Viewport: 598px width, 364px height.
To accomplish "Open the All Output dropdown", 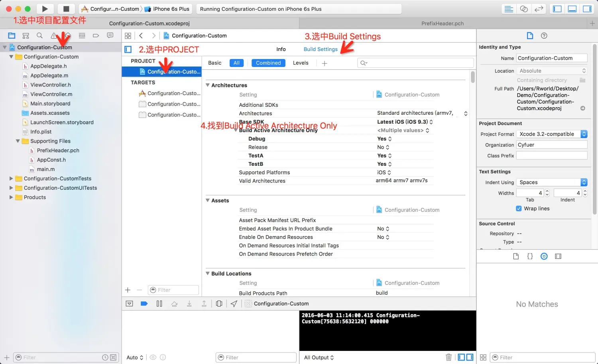I will tap(319, 358).
